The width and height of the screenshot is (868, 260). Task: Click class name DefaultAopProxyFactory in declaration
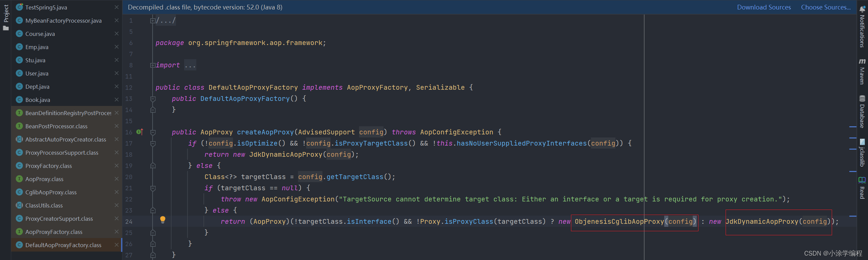tap(253, 87)
